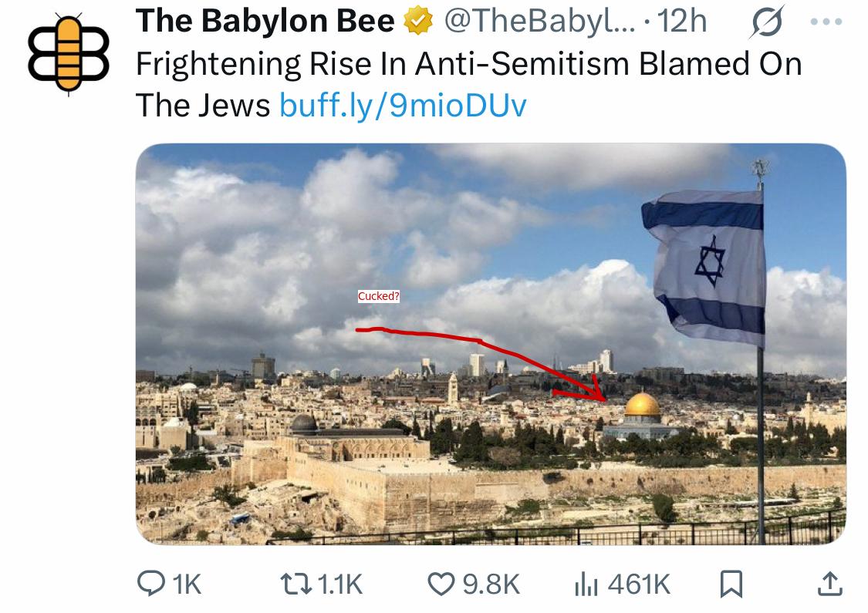This screenshot has height=613, width=868.
Task: Open the view analytics bar chart icon
Action: tap(586, 584)
